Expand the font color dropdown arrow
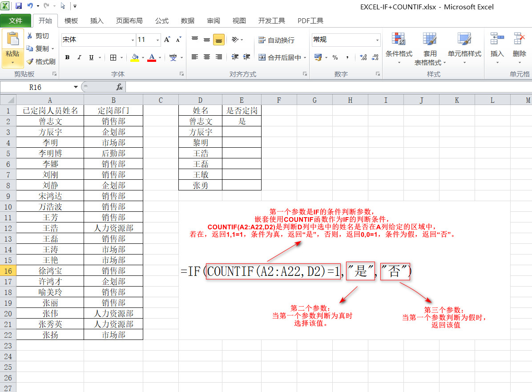Screen dimensions: 532x392 pyautogui.click(x=160, y=57)
